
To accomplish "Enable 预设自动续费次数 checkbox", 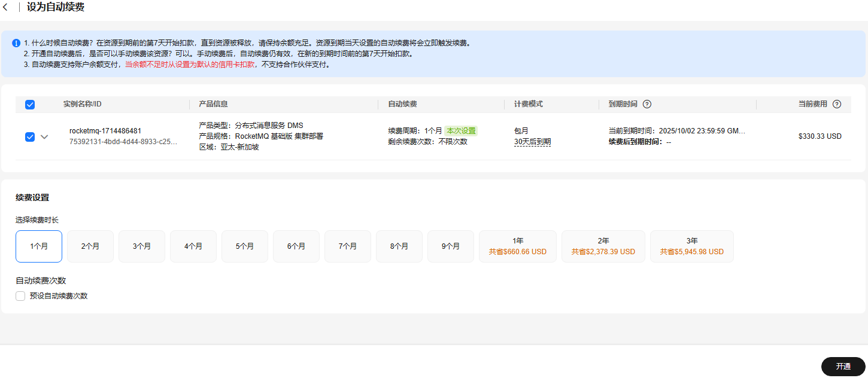I will [20, 295].
